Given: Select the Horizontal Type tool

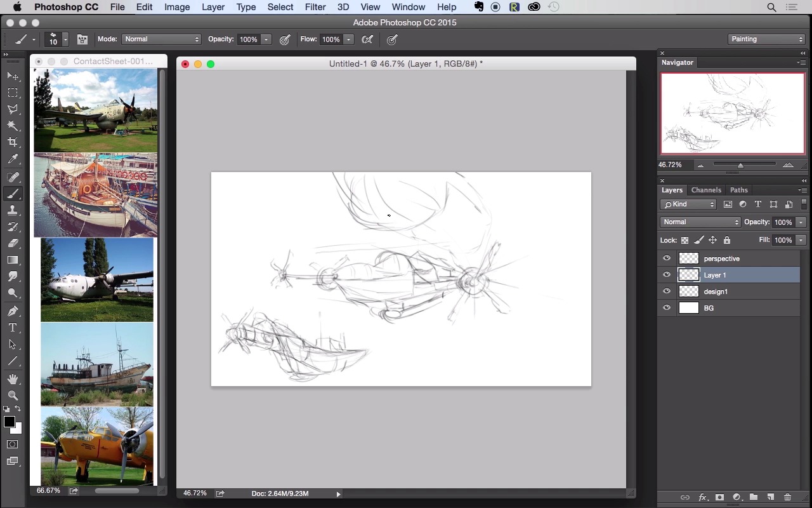Looking at the screenshot, I should pyautogui.click(x=13, y=328).
